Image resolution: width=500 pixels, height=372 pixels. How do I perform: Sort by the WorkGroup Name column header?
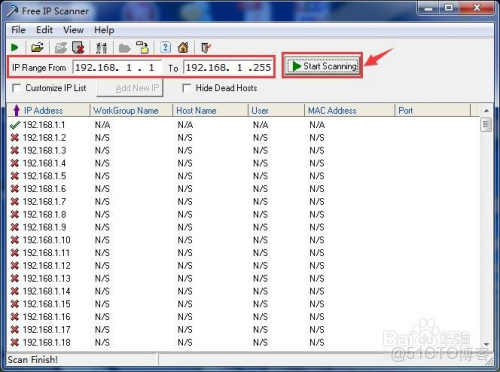pyautogui.click(x=131, y=110)
